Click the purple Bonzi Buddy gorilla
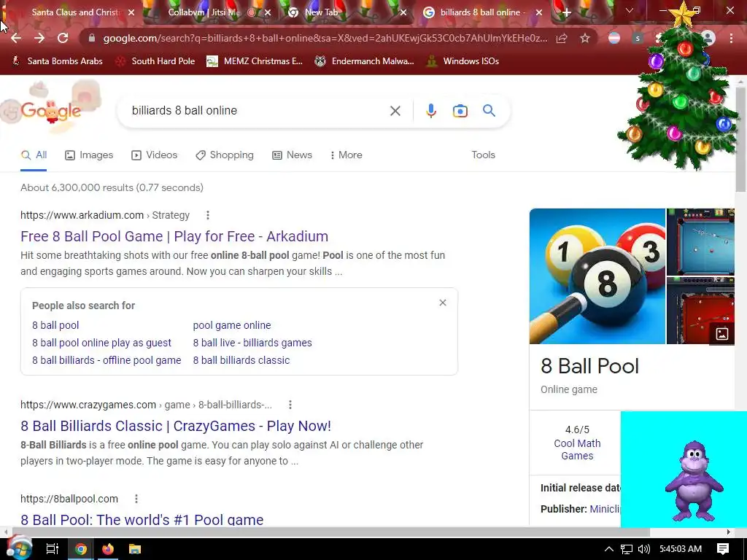The image size is (747, 560). tap(694, 481)
